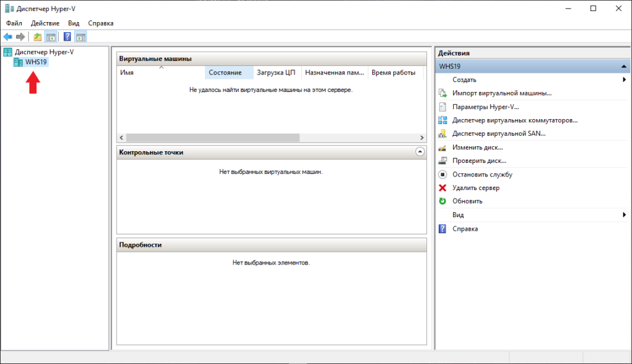This screenshot has width=632, height=364.
Task: Click the green refresh icon
Action: (x=443, y=201)
